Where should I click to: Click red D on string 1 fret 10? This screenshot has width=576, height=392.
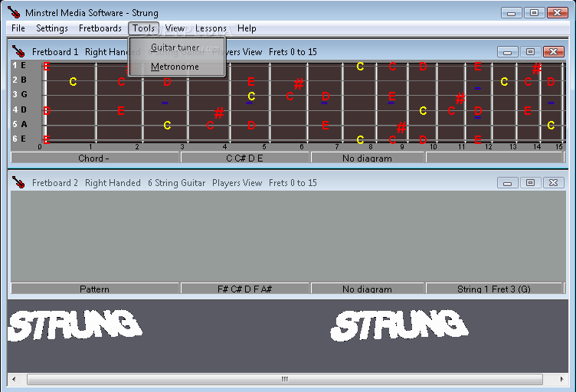[423, 67]
